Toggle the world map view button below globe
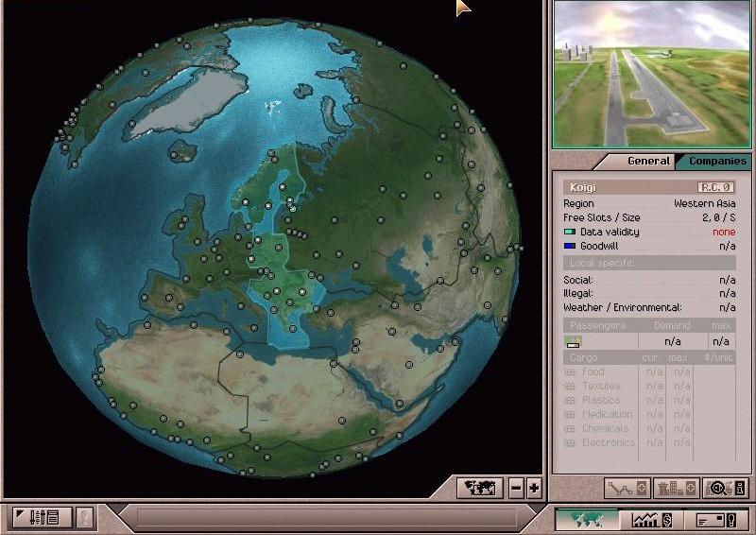 [480, 488]
